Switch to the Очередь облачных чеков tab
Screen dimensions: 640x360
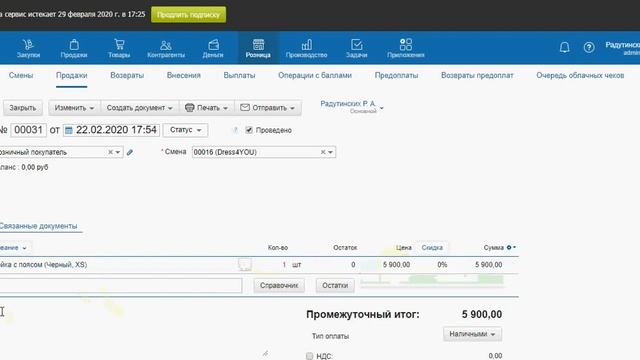[580, 76]
